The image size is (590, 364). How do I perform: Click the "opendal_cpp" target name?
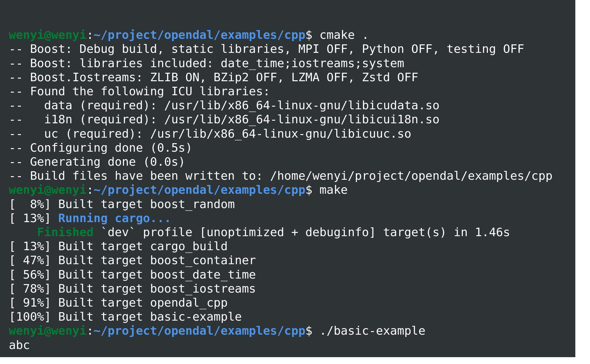(189, 303)
